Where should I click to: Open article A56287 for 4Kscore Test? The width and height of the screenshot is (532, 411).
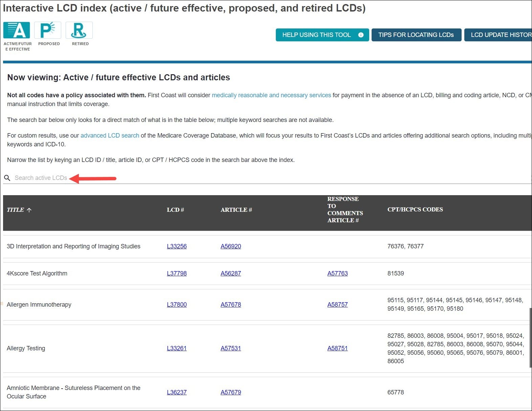click(x=230, y=273)
